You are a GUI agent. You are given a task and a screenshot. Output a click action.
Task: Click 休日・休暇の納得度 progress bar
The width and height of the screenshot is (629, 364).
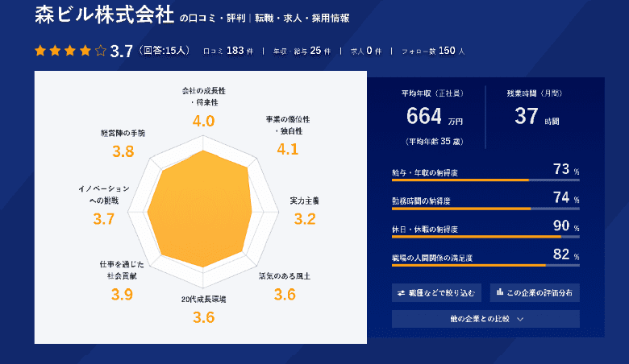point(485,237)
